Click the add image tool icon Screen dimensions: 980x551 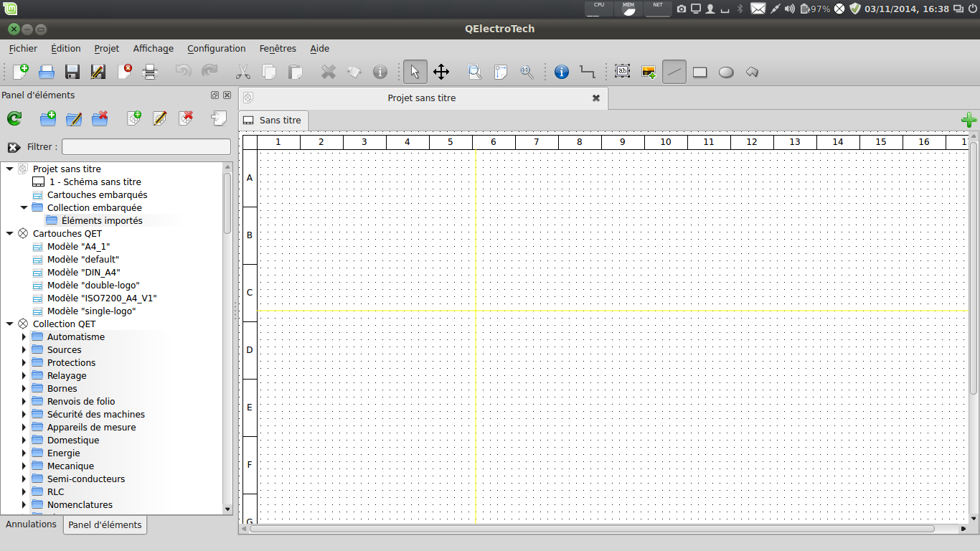click(x=649, y=72)
